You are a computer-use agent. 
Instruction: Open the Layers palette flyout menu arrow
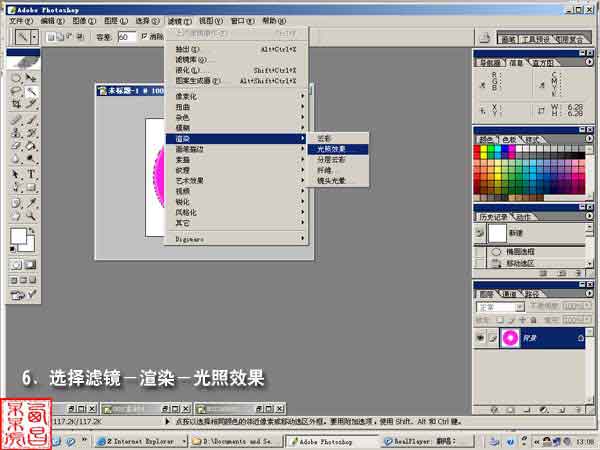coord(589,293)
